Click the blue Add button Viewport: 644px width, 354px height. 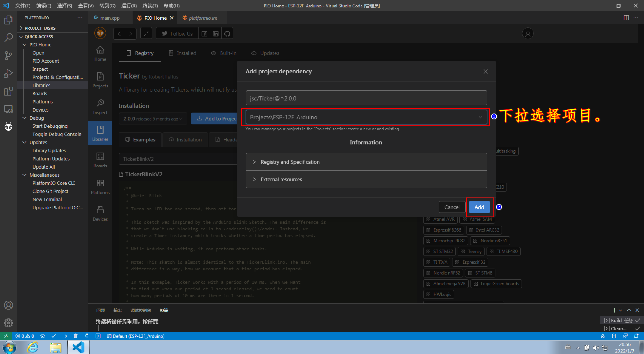point(479,207)
